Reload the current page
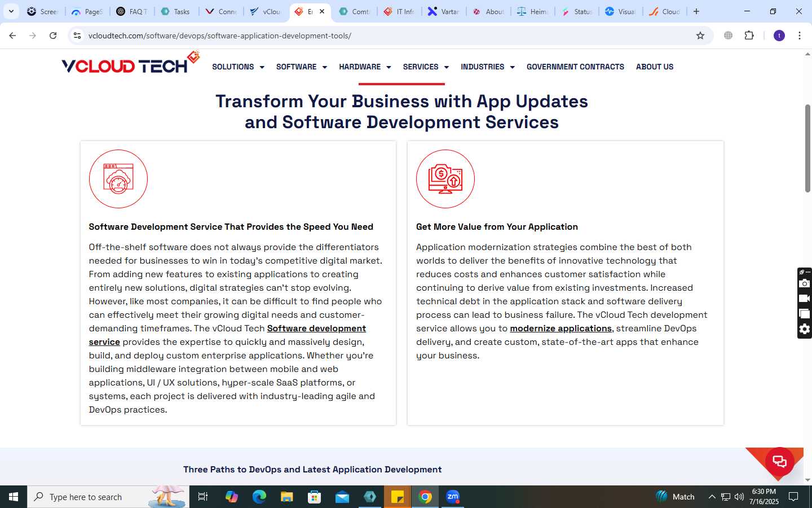The image size is (812, 508). tap(53, 36)
